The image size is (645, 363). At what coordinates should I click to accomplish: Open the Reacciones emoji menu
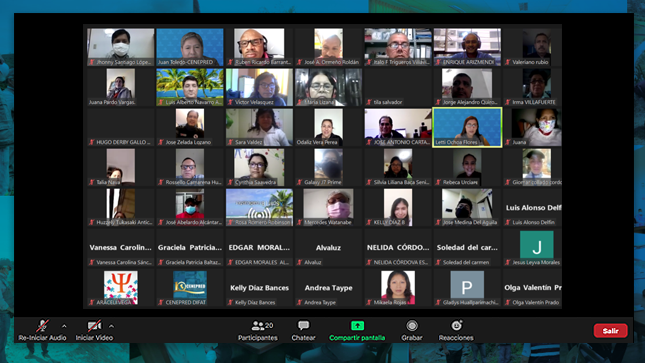click(456, 326)
